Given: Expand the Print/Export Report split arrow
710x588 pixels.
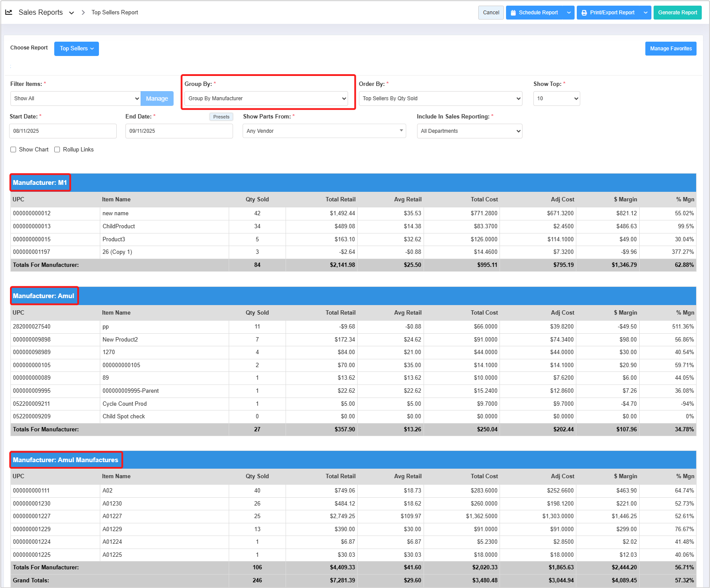Looking at the screenshot, I should (x=645, y=13).
